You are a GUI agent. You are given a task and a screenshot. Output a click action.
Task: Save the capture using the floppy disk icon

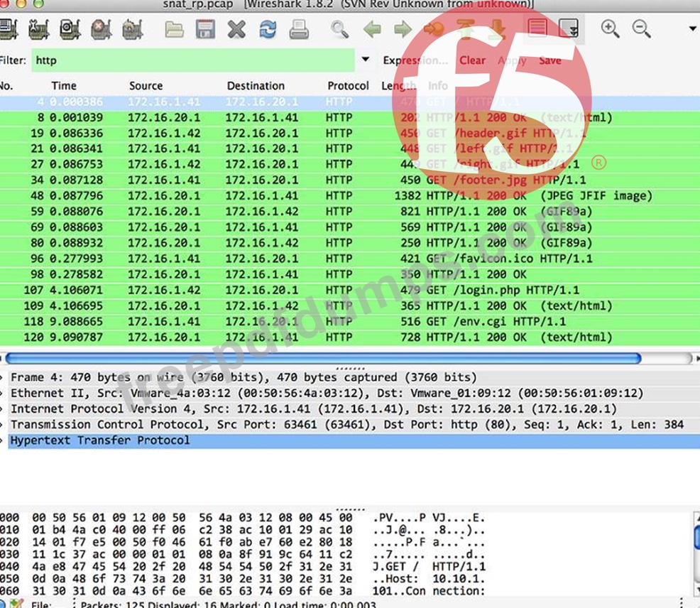point(205,29)
